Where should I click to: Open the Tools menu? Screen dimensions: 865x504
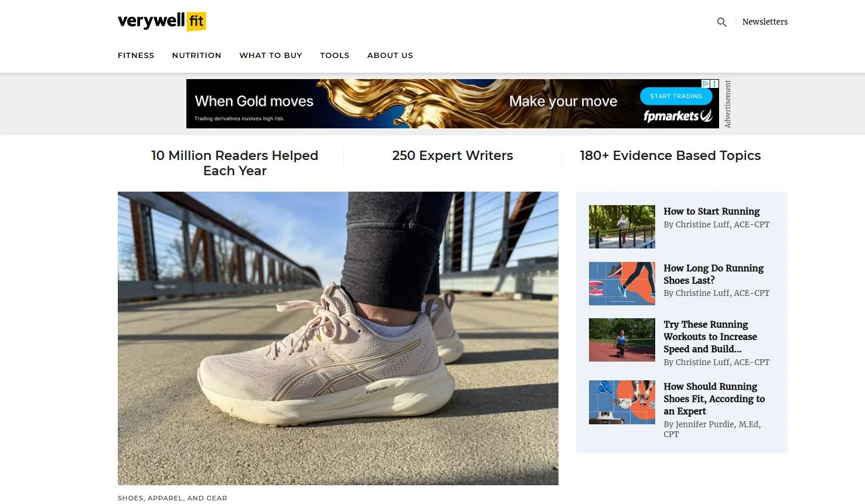[x=335, y=55]
